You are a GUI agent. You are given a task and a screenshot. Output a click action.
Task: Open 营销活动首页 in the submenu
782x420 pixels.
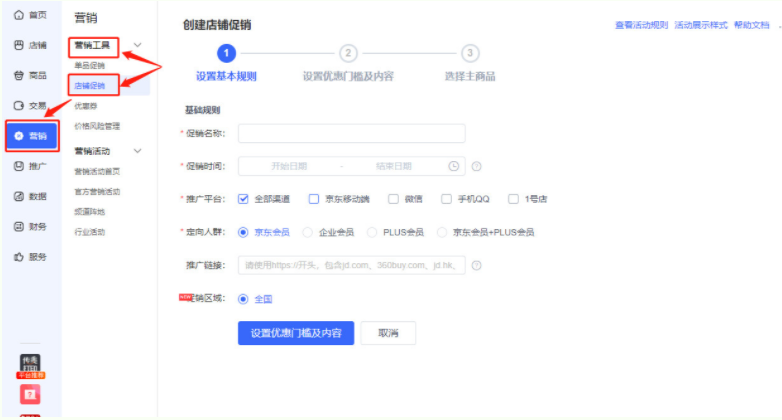pyautogui.click(x=97, y=172)
